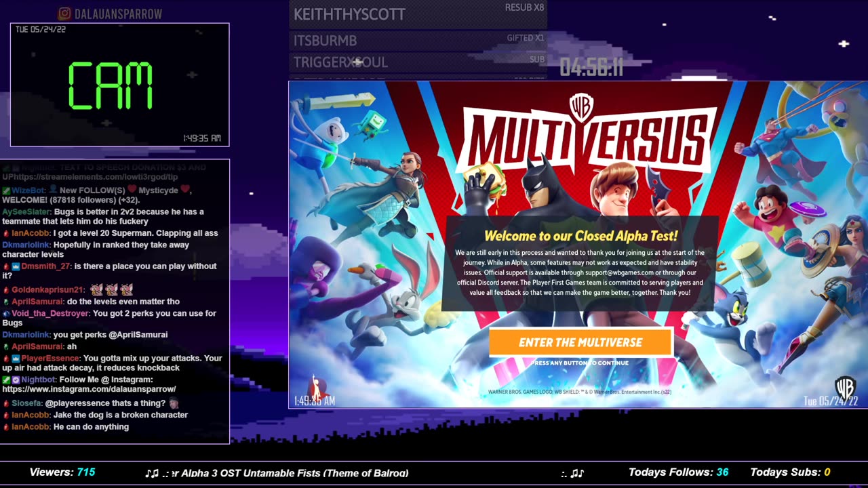Click the moderator badge beside WizeBot

click(x=6, y=190)
